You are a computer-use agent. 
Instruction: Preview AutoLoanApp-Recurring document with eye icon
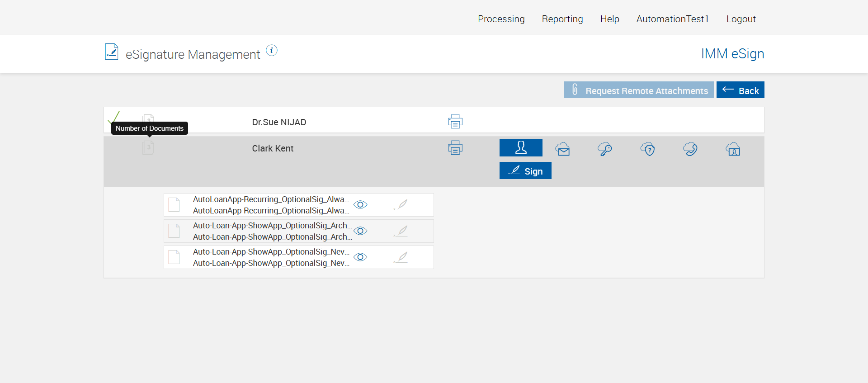click(360, 205)
